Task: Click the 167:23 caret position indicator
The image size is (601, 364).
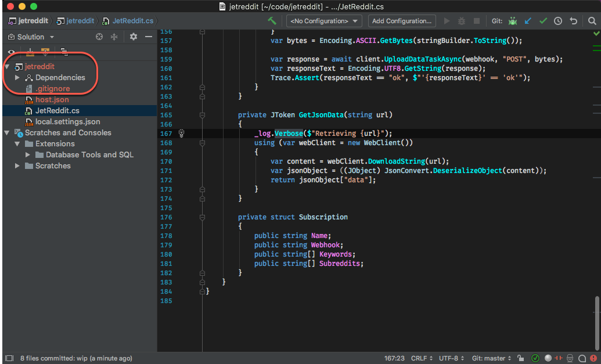Action: 394,358
